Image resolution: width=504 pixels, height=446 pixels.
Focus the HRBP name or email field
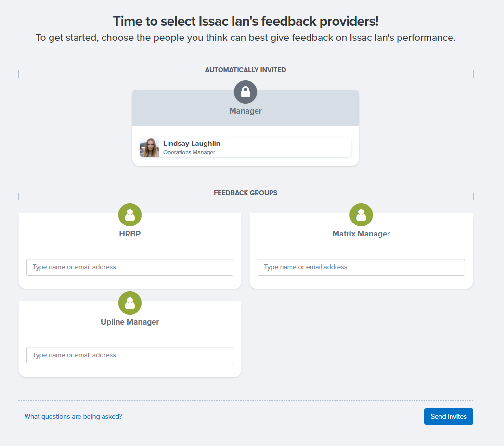click(130, 267)
